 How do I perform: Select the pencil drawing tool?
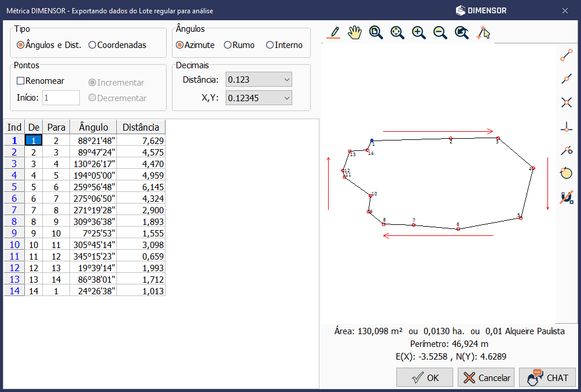tap(333, 32)
